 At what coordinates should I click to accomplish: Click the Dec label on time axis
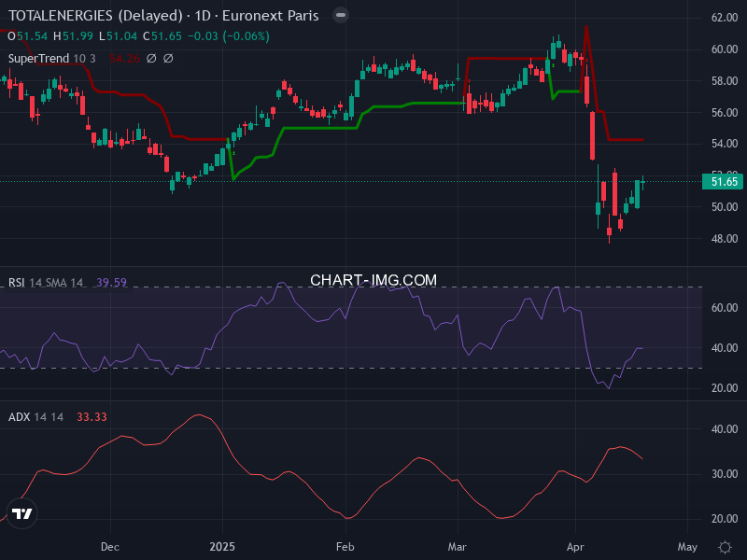coord(110,547)
